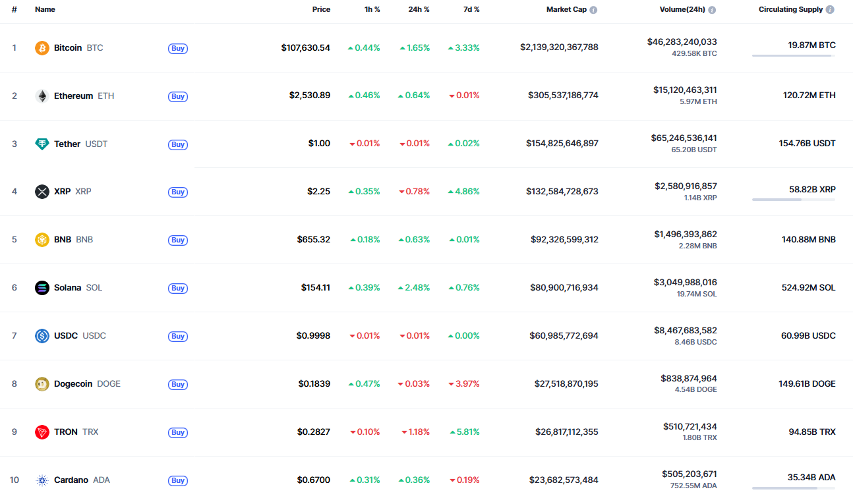The image size is (853, 504).
Task: Open the Tether name link
Action: pyautogui.click(x=67, y=144)
